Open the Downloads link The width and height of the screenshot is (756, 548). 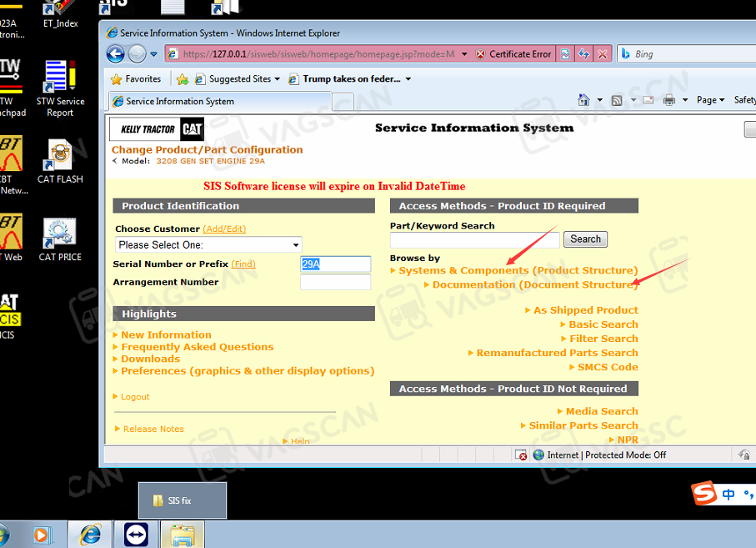(150, 359)
